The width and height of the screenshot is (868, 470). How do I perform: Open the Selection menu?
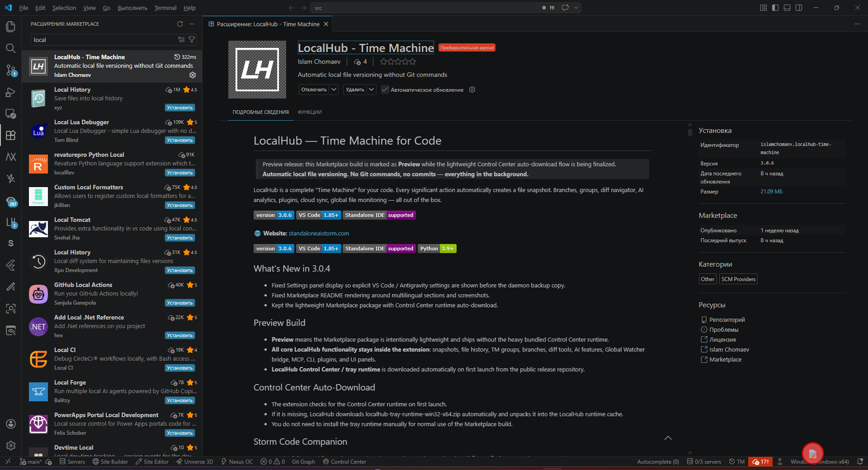coord(64,8)
